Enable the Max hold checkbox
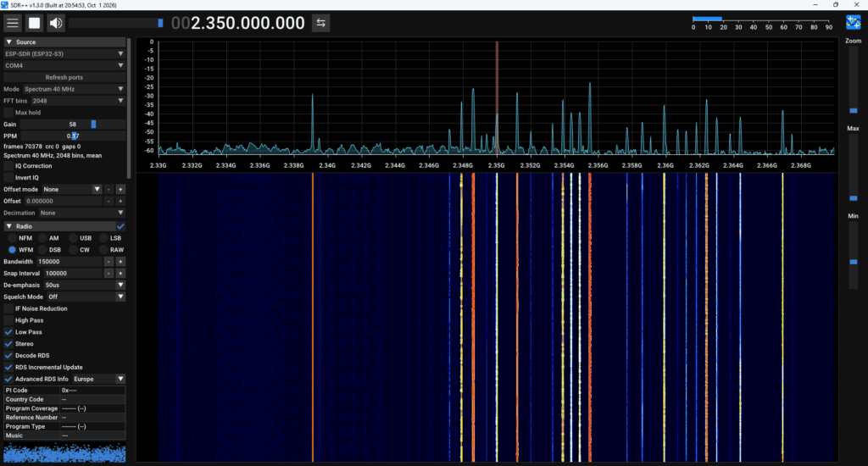This screenshot has height=466, width=868. [8, 113]
